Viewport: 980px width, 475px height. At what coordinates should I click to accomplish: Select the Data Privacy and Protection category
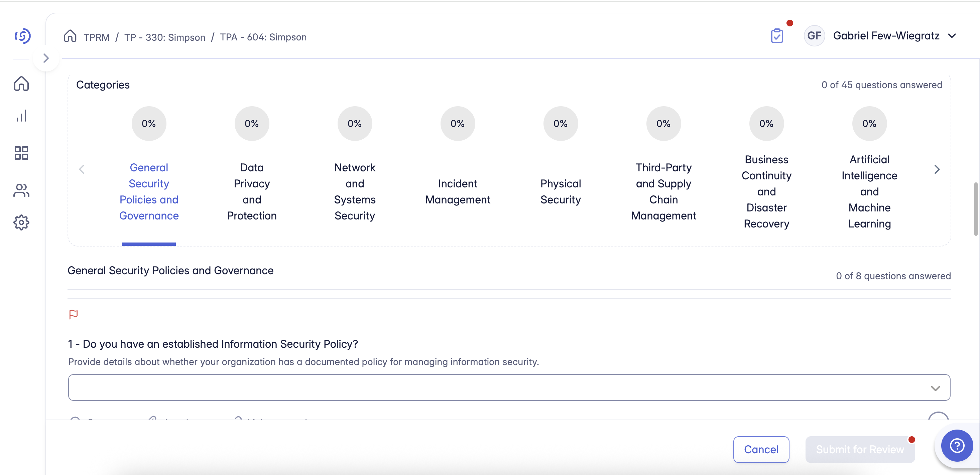click(252, 191)
